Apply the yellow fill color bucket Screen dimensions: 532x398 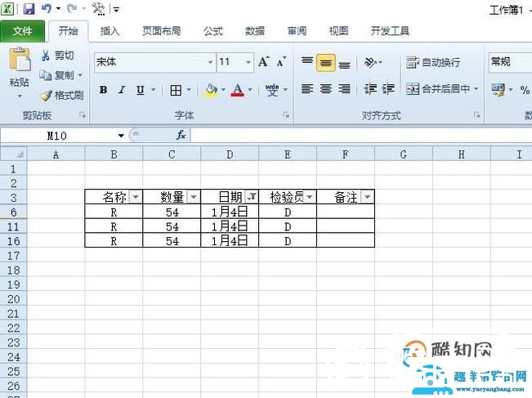pyautogui.click(x=211, y=90)
